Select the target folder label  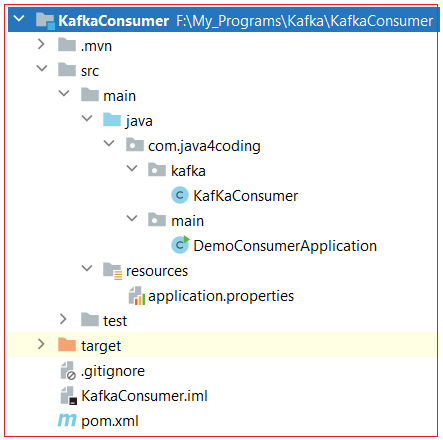tap(101, 346)
